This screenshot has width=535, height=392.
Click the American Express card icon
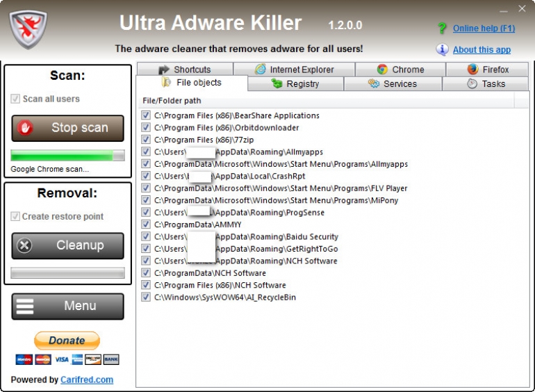77,359
